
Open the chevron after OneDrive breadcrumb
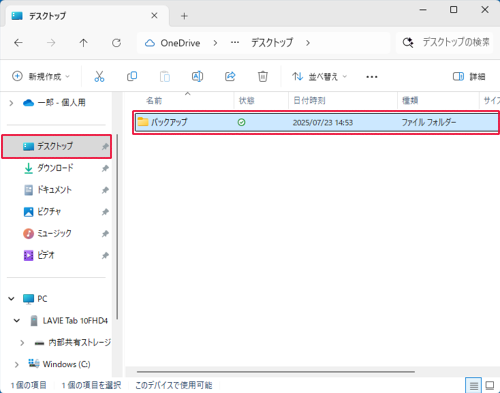[215, 43]
